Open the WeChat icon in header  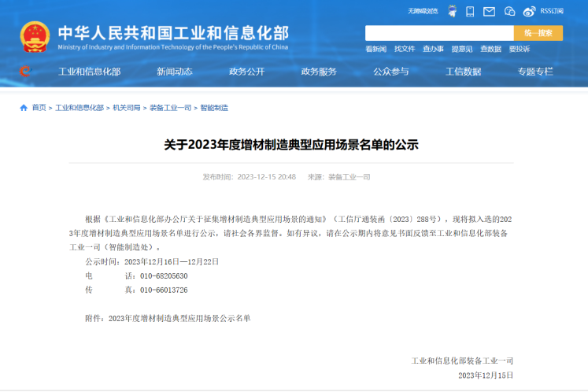509,11
